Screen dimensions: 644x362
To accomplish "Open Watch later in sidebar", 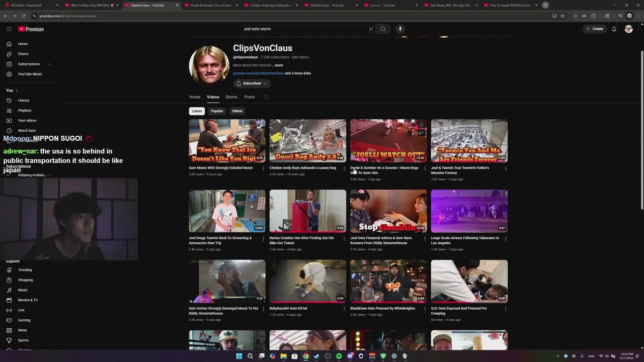I will (28, 130).
